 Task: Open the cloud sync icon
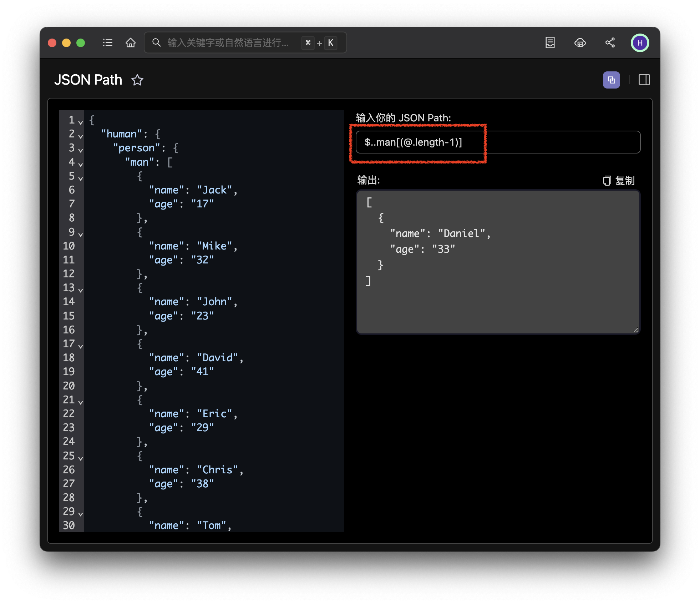pos(580,42)
